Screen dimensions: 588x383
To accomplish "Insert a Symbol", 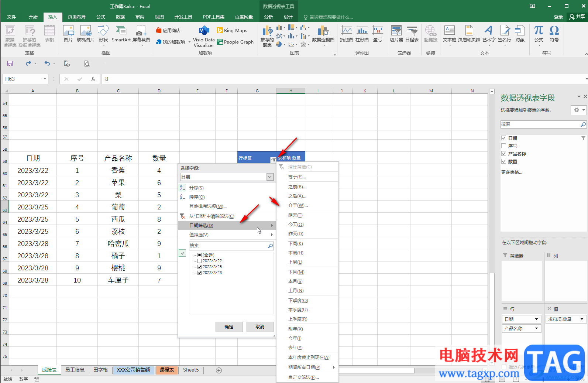I will coord(554,34).
